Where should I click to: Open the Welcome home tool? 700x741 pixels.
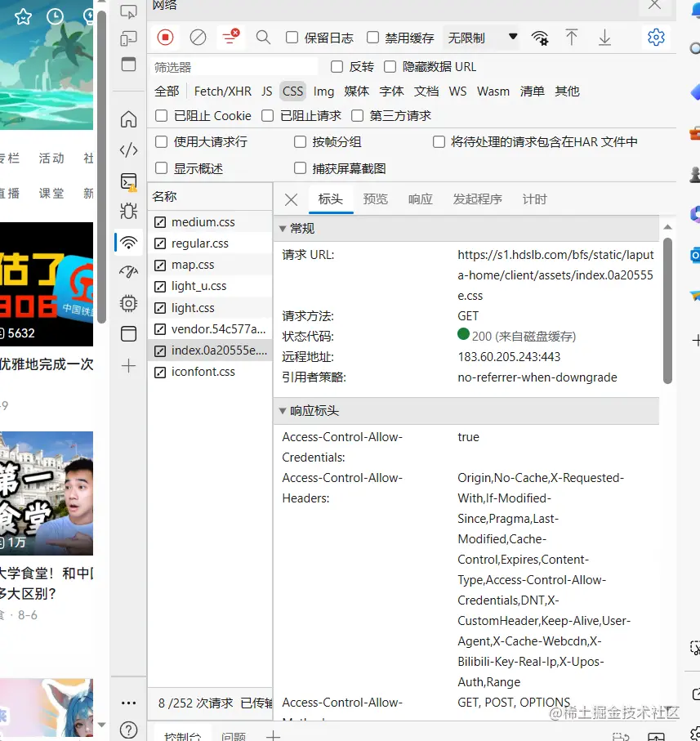128,119
